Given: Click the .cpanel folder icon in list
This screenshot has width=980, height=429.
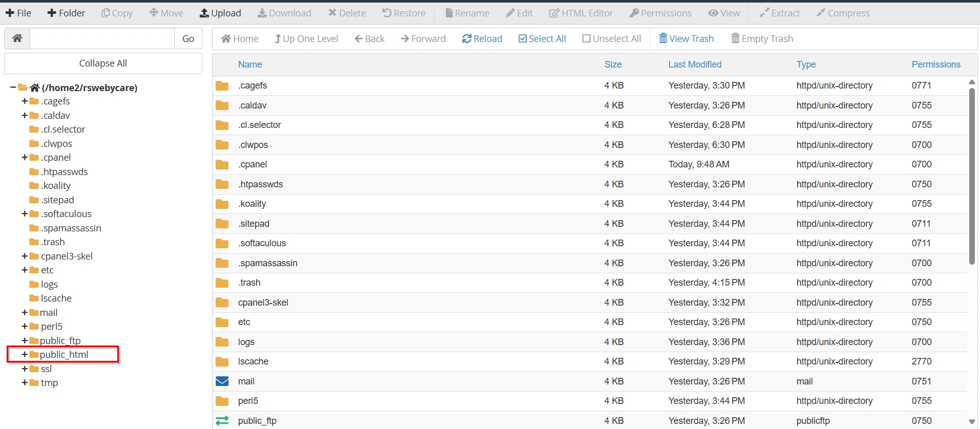Looking at the screenshot, I should coord(222,164).
